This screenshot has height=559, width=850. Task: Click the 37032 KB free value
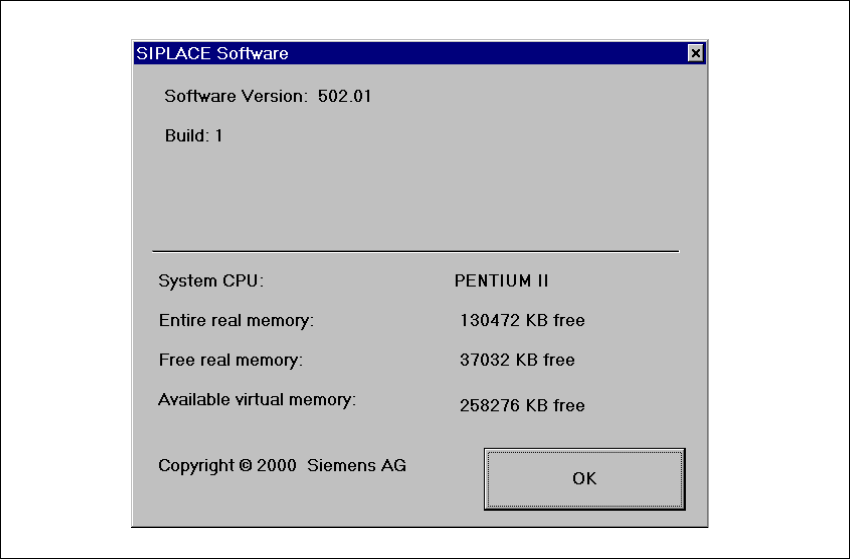point(517,360)
